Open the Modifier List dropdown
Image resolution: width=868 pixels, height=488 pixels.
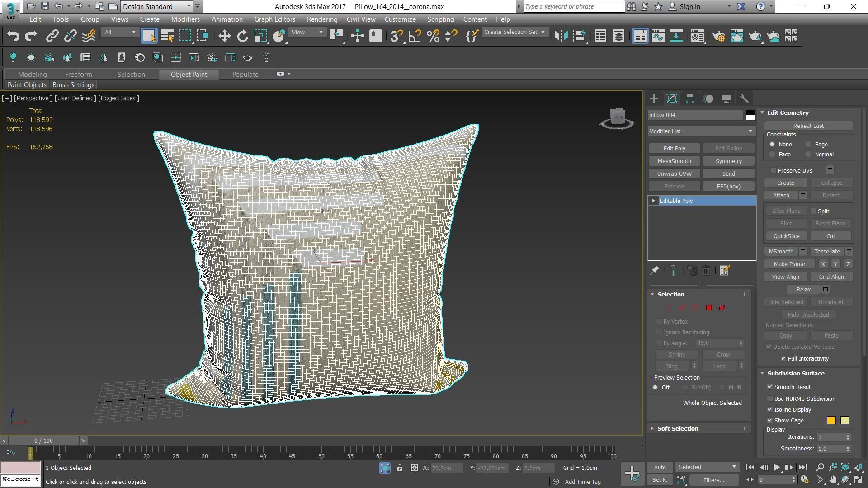[x=702, y=131]
